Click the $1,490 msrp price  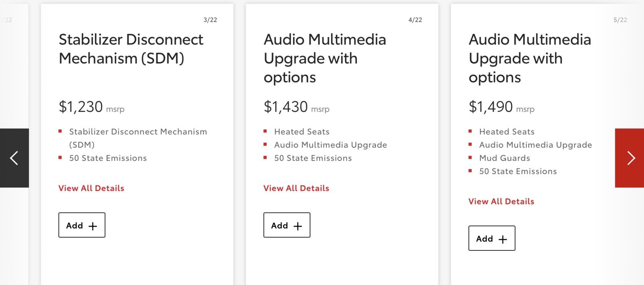tap(501, 107)
